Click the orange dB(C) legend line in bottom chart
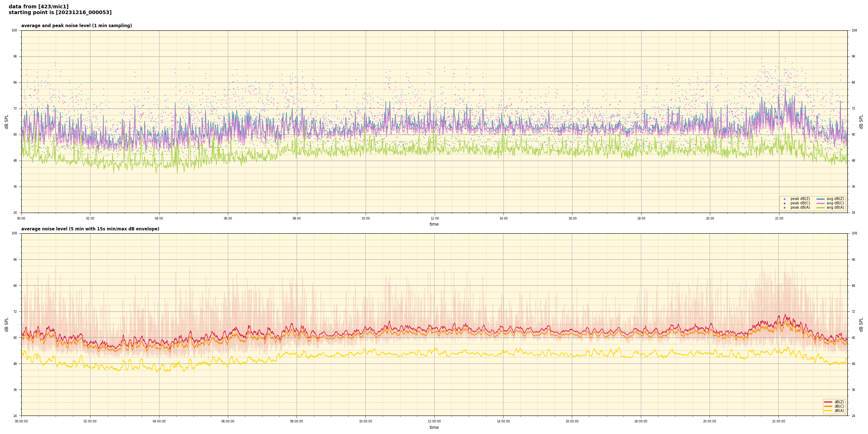 coord(828,406)
